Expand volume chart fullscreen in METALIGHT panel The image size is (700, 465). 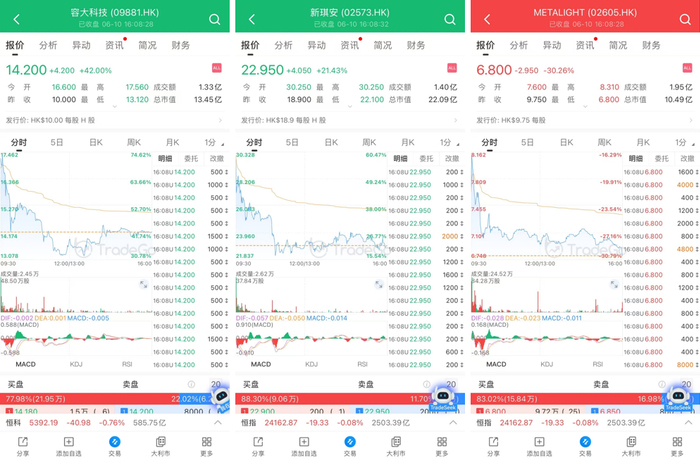(614, 284)
